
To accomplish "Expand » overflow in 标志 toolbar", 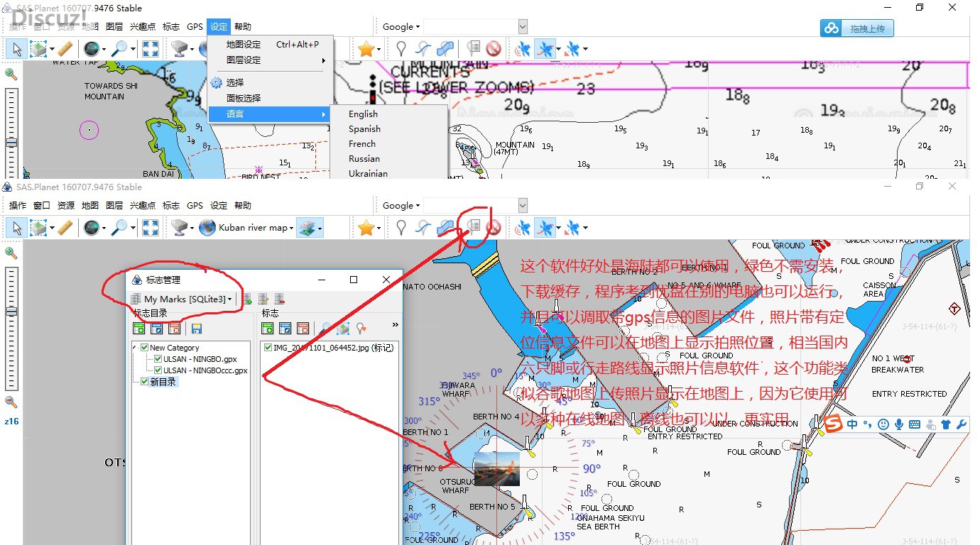I will [395, 325].
